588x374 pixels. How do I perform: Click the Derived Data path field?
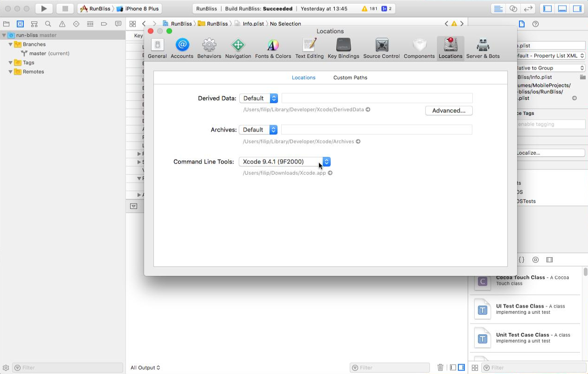click(377, 98)
